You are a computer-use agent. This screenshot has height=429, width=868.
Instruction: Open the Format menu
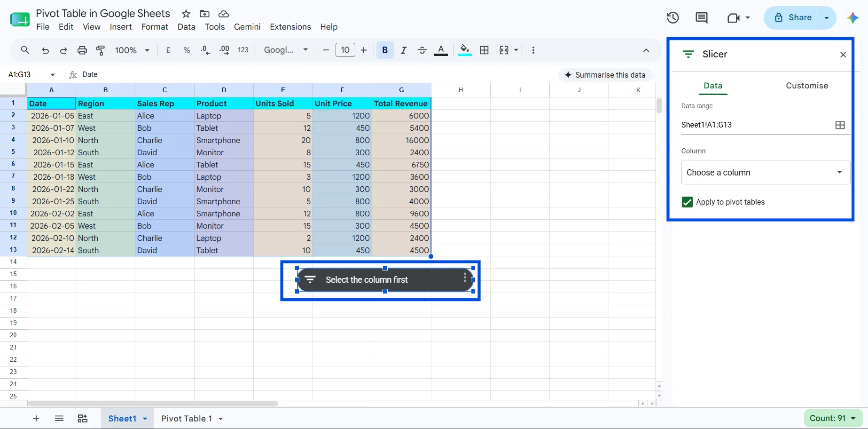click(155, 27)
